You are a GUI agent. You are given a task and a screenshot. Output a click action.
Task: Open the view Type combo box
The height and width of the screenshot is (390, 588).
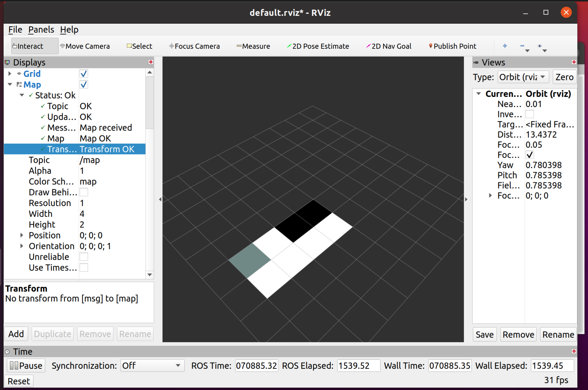(x=523, y=77)
